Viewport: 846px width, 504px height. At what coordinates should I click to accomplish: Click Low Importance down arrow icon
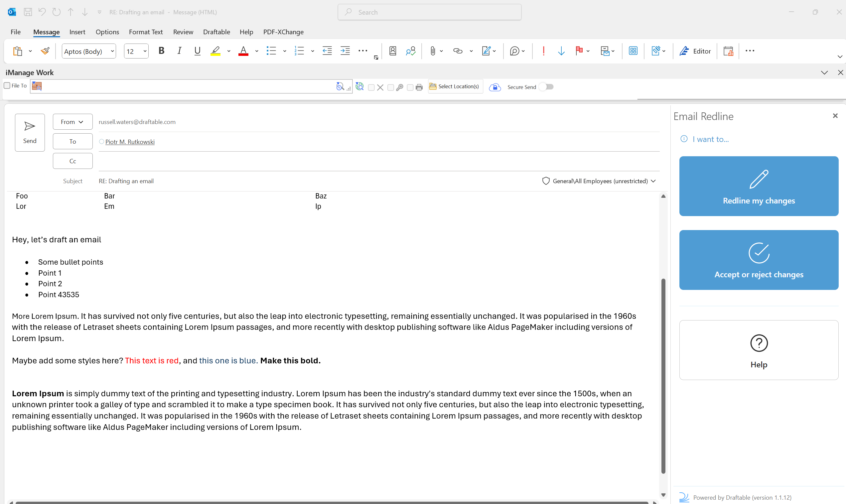click(561, 51)
